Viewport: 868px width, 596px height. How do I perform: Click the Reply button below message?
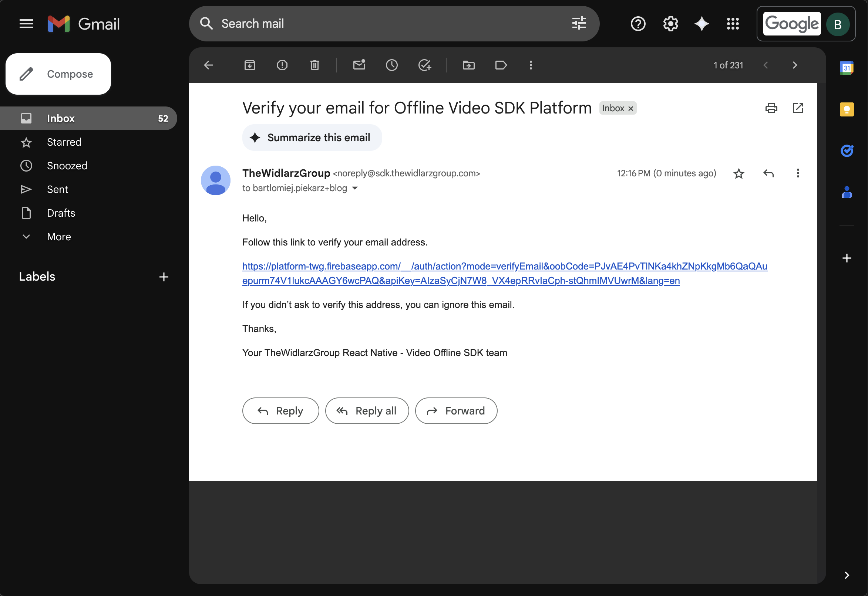[x=280, y=411]
